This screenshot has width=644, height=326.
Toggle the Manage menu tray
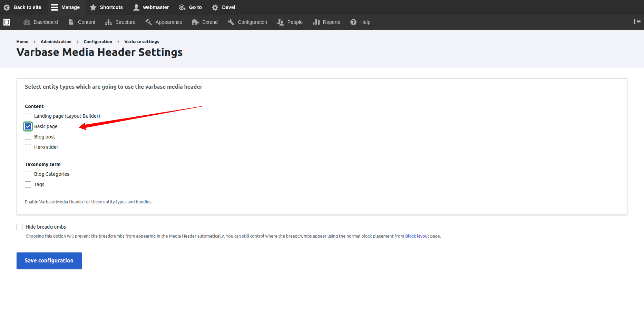[x=66, y=7]
